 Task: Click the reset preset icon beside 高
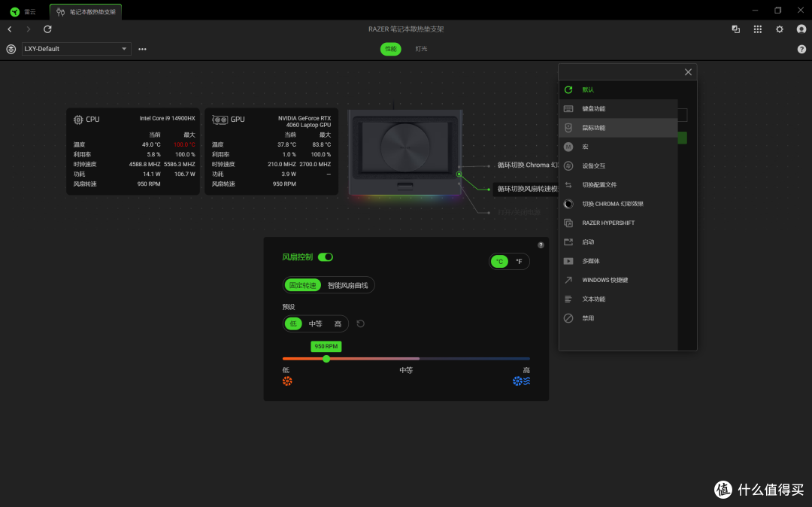pyautogui.click(x=360, y=323)
